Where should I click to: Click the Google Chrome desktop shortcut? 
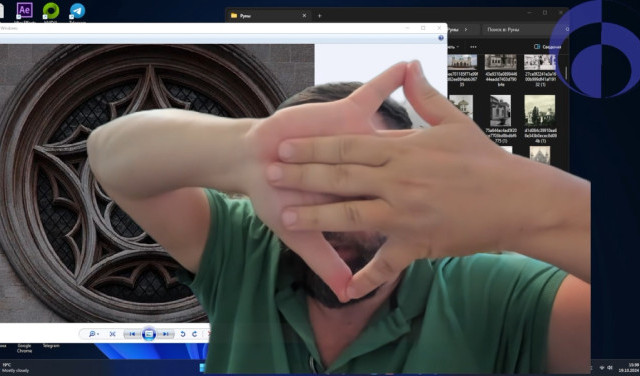tap(24, 348)
